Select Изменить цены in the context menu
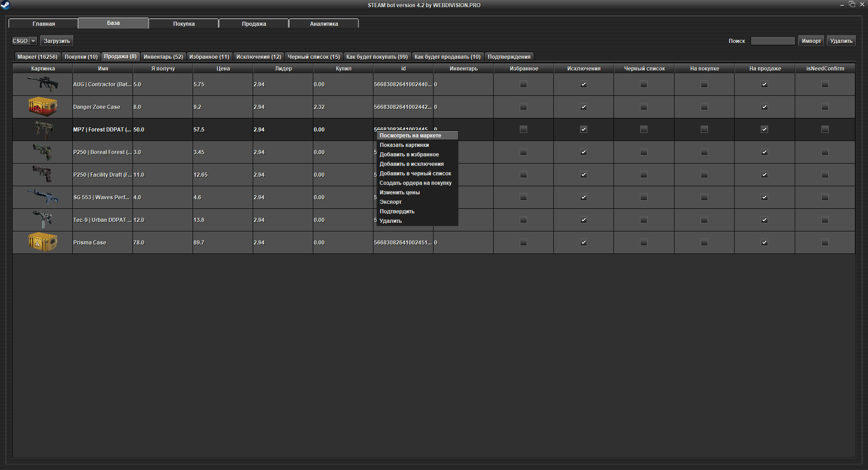The height and width of the screenshot is (470, 868). click(400, 193)
